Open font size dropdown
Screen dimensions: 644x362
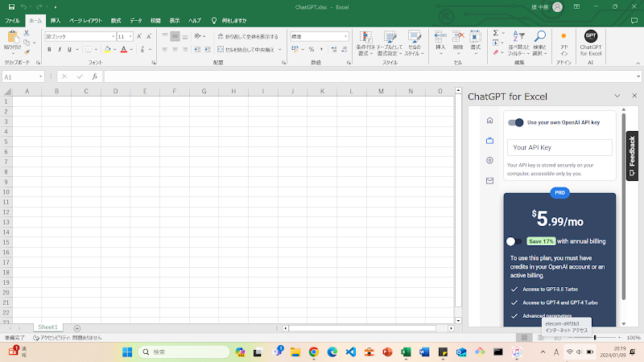pyautogui.click(x=130, y=36)
